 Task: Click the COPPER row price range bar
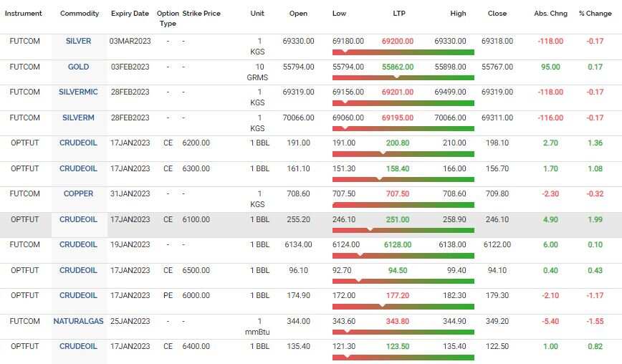pos(403,205)
